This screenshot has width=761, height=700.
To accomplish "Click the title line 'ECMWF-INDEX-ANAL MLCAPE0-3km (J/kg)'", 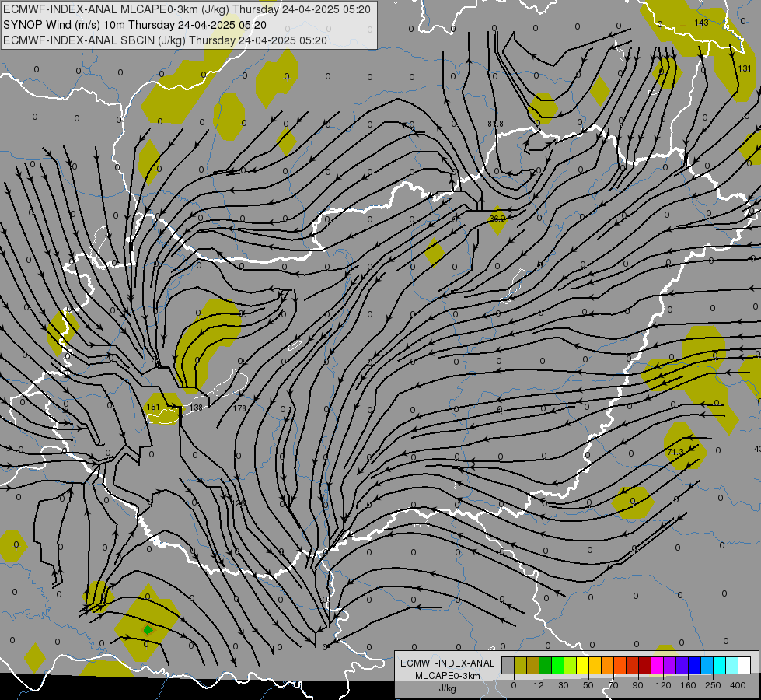I will click(187, 9).
